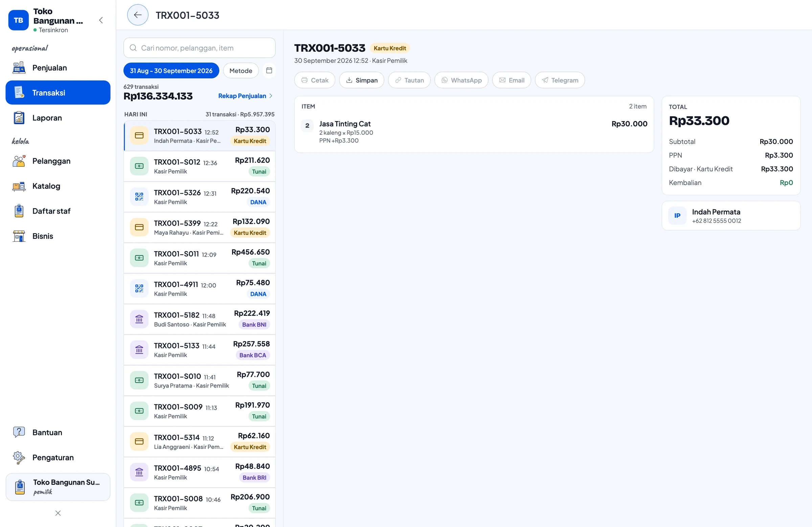Click the Pelanggan people icon

19,161
